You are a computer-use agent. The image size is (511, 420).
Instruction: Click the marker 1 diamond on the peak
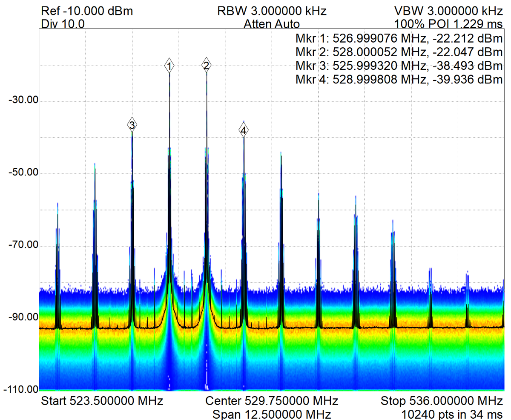tap(169, 66)
